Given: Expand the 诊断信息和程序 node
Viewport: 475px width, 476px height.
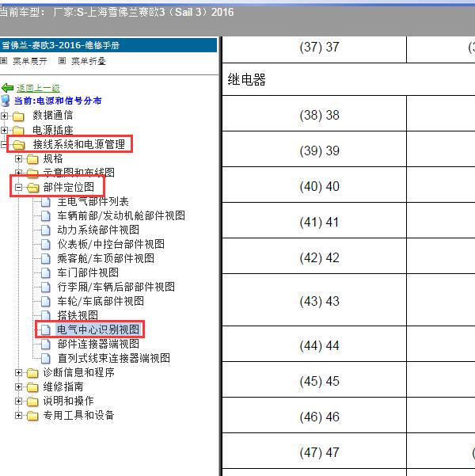Looking at the screenshot, I should click(18, 372).
